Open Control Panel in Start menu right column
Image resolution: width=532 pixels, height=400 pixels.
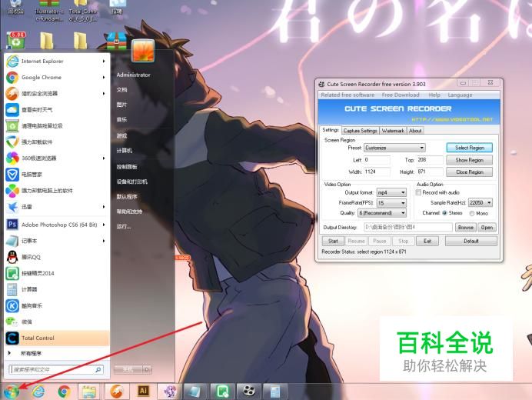[127, 167]
